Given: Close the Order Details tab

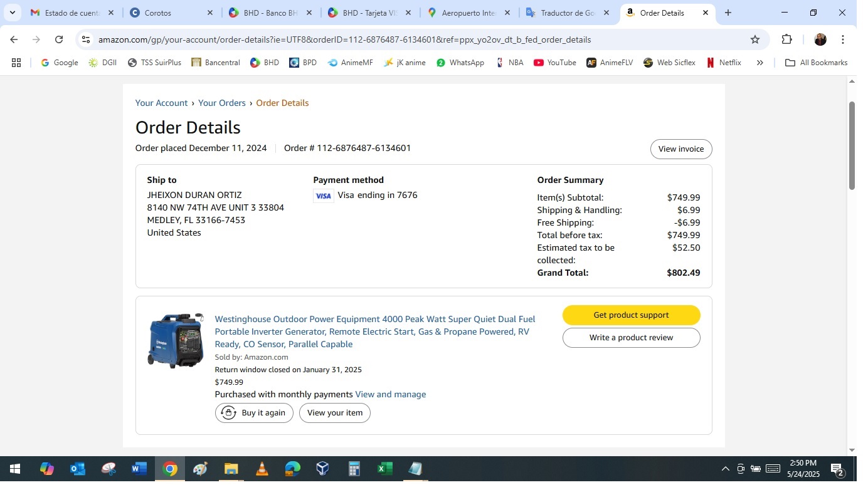Looking at the screenshot, I should pyautogui.click(x=706, y=13).
